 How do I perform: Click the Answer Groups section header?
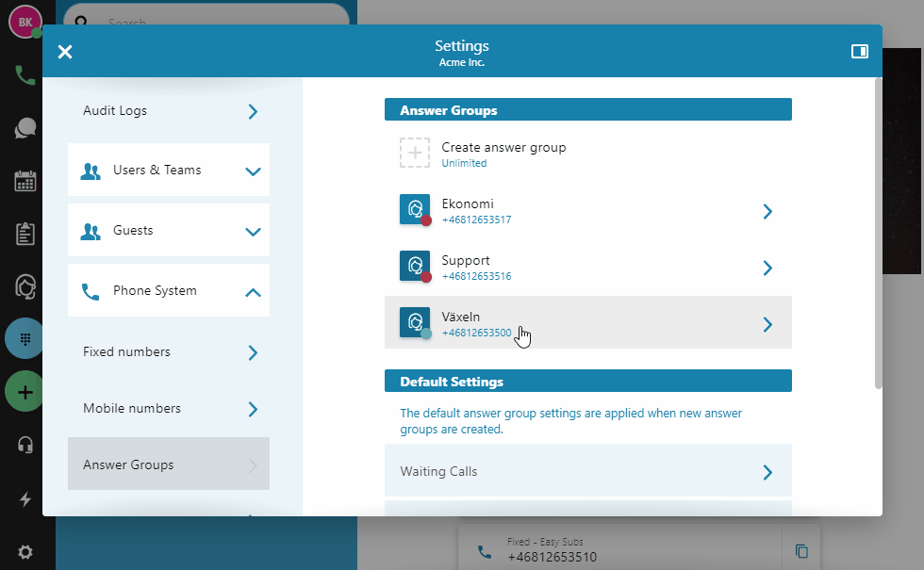pos(588,109)
